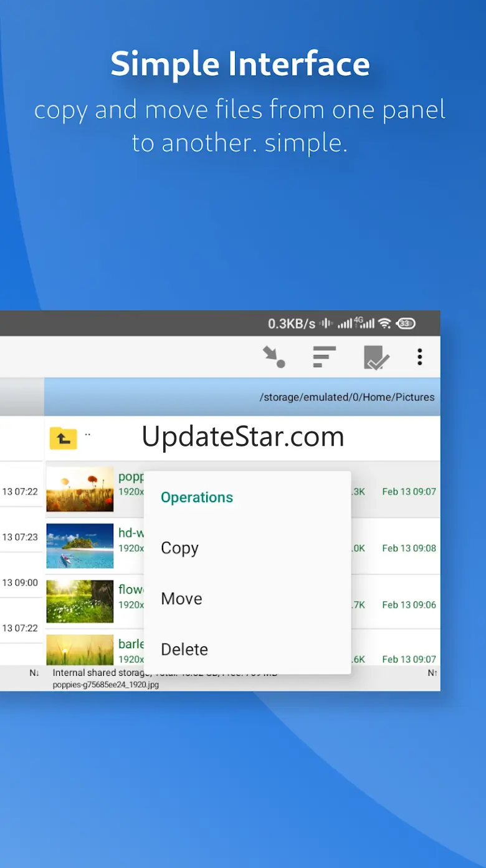This screenshot has width=486, height=868.
Task: Open the poppies field thumbnail
Action: coord(80,489)
